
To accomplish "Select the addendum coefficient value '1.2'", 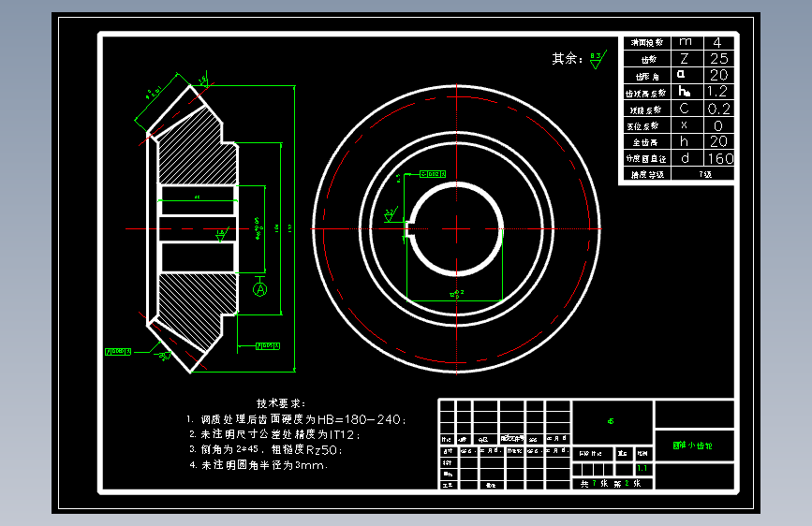I will click(x=718, y=92).
